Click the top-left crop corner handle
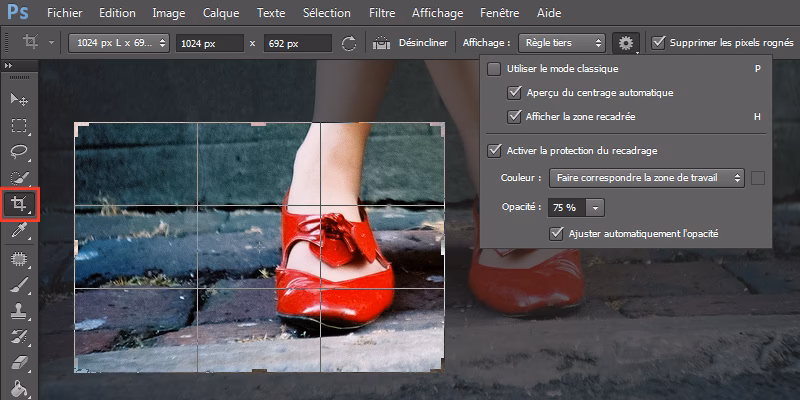The width and height of the screenshot is (800, 400). [79, 127]
